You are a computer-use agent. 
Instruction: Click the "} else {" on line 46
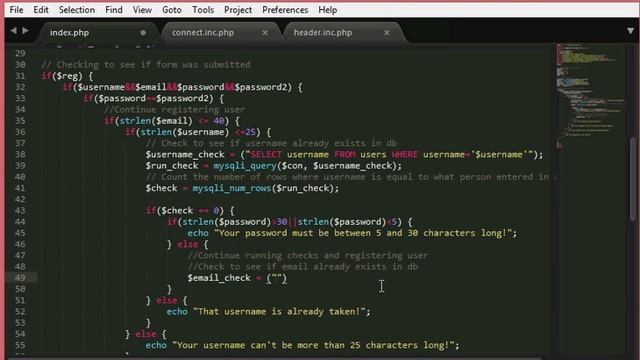(187, 244)
